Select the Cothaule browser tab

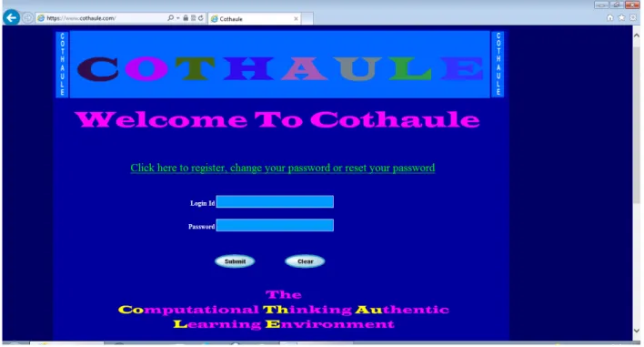[255, 18]
